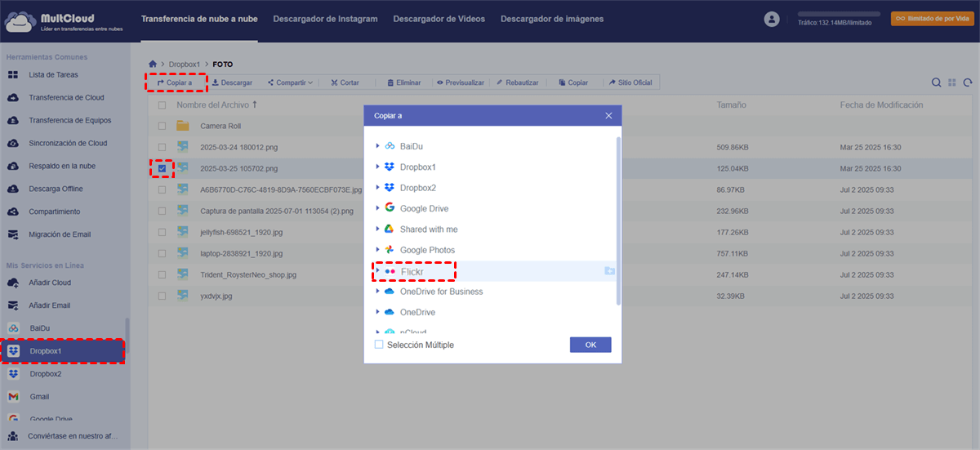The image size is (980, 450).
Task: Open the Compartir dropdown in toolbar
Action: pyautogui.click(x=291, y=82)
